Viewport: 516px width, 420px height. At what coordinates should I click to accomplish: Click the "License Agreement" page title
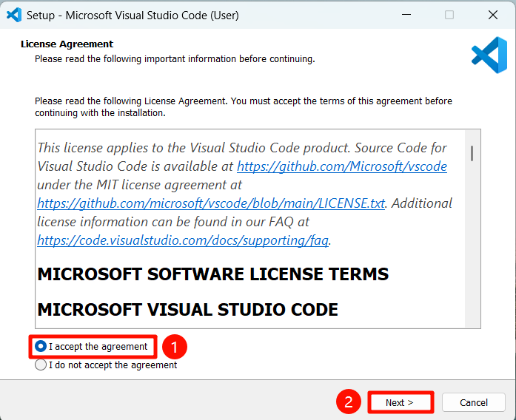tap(67, 44)
